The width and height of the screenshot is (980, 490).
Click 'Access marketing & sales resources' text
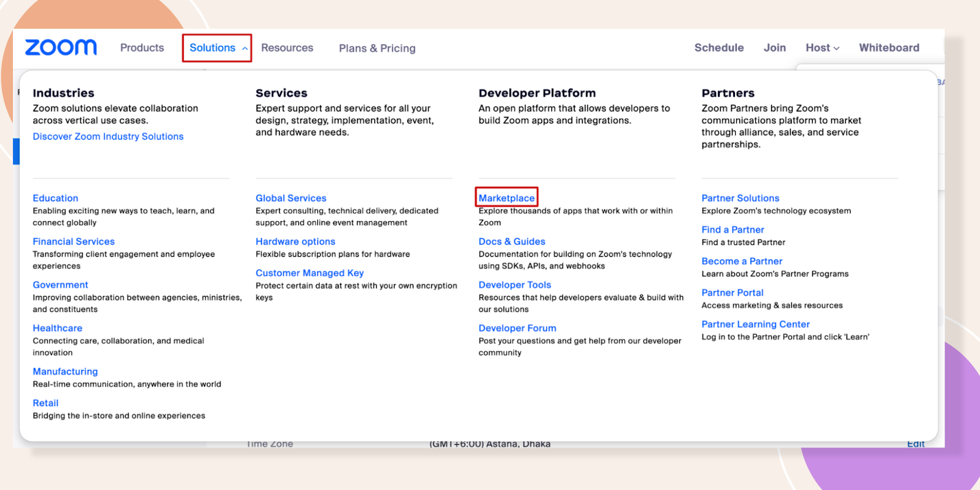[x=772, y=306]
